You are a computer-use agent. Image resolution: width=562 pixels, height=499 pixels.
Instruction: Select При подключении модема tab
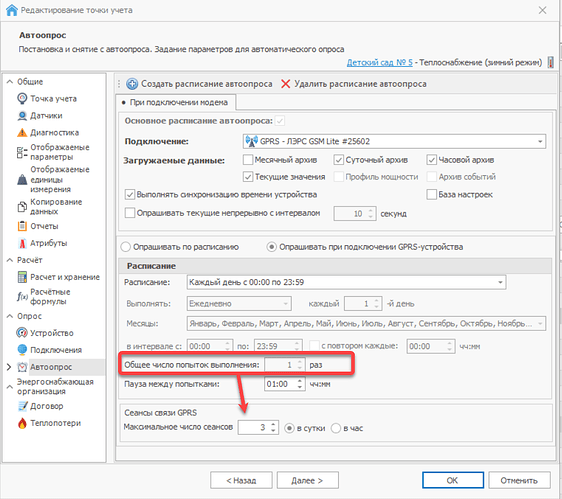point(176,103)
